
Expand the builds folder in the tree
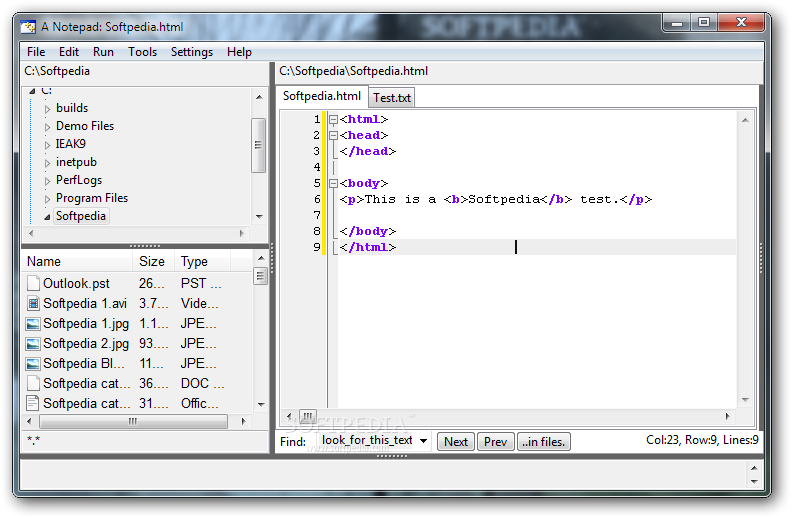[x=47, y=109]
